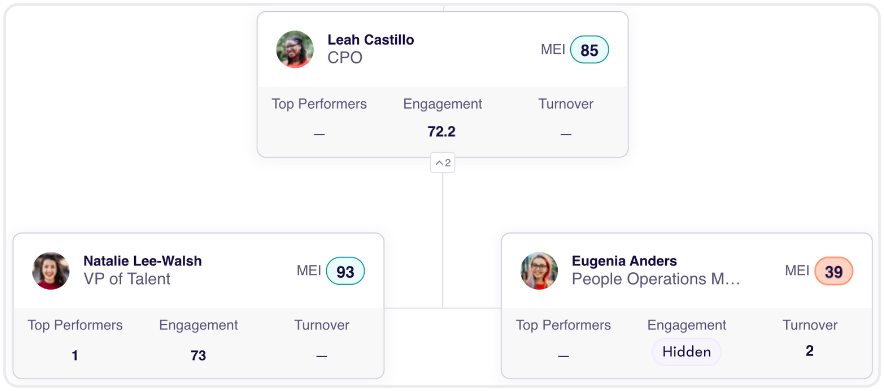This screenshot has width=884, height=391.
Task: Click Natalie Lee-Walsh's profile photo
Action: tap(51, 271)
